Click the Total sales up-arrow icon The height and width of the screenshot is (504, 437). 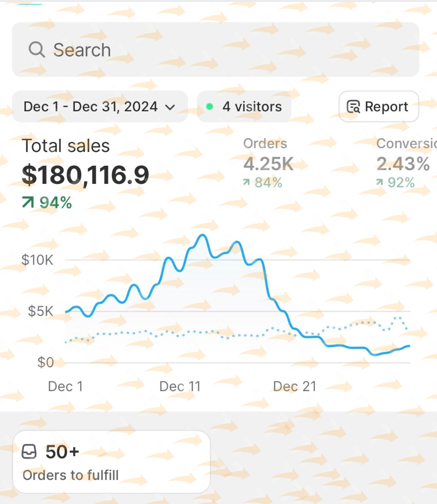click(28, 202)
